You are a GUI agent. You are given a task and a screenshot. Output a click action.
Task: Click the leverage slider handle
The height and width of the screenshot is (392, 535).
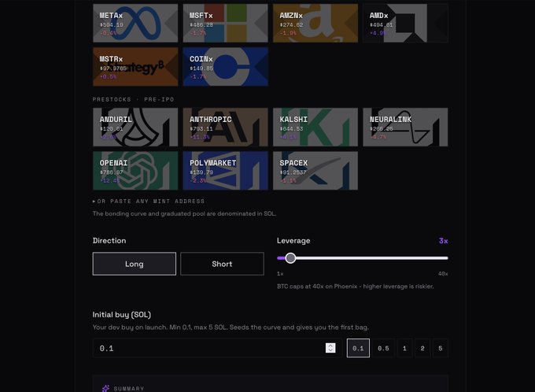point(290,258)
